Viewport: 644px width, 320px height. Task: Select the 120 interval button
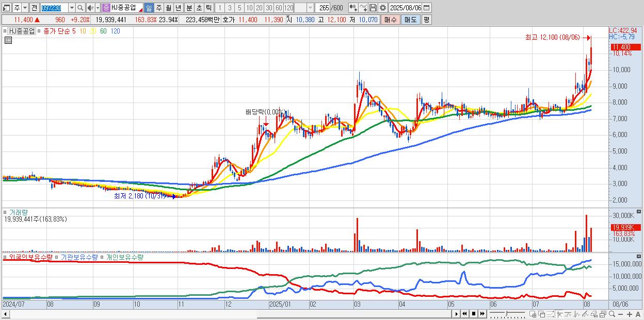pos(289,8)
